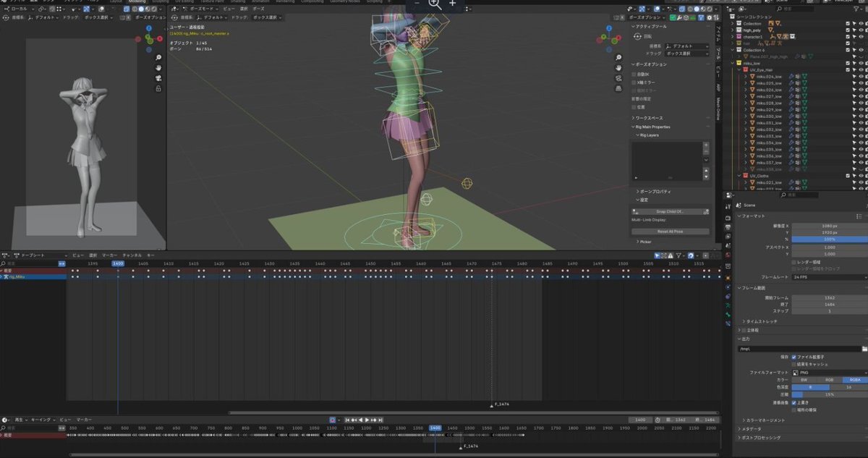Open the frame rate 24 FPS dropdown

tap(830, 277)
